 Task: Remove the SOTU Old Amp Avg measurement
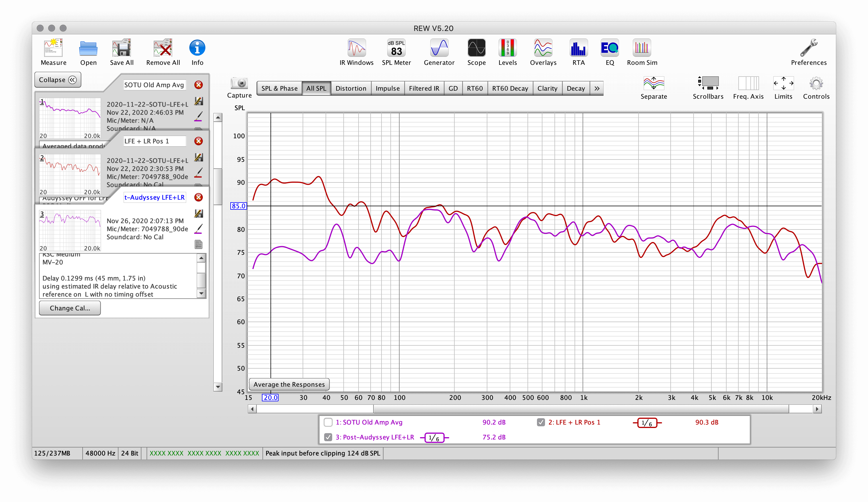[x=198, y=85]
